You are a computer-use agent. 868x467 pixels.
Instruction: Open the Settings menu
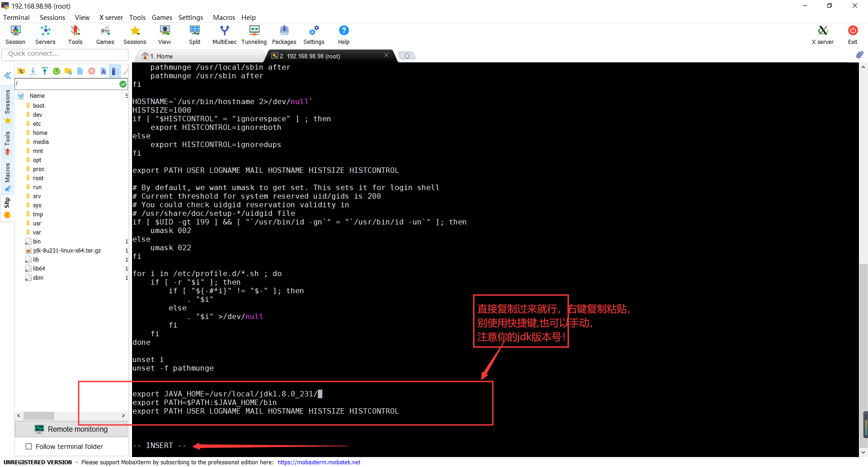click(190, 18)
